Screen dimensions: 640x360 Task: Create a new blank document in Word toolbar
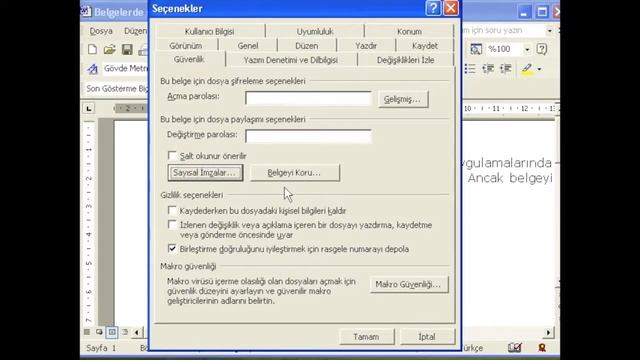pyautogui.click(x=92, y=49)
